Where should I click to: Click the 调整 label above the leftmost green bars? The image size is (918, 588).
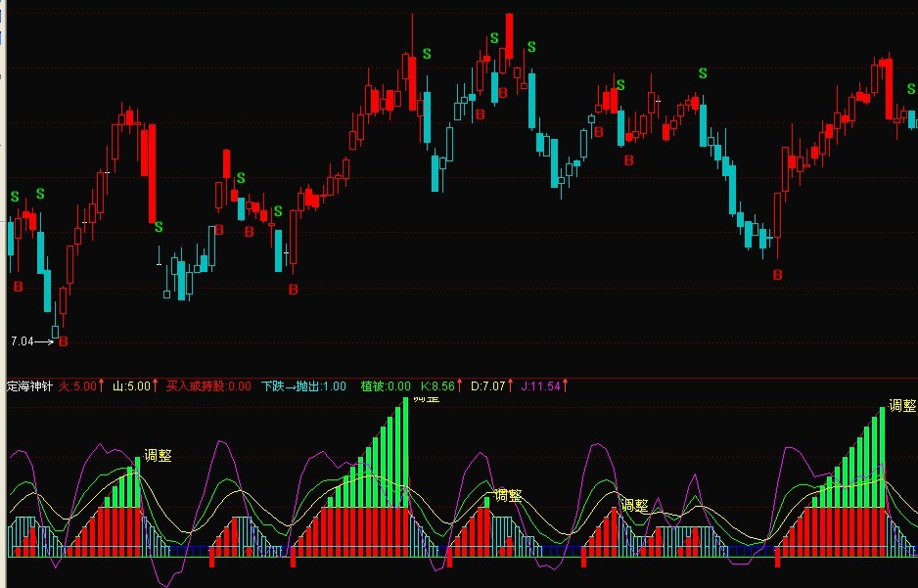click(x=158, y=455)
